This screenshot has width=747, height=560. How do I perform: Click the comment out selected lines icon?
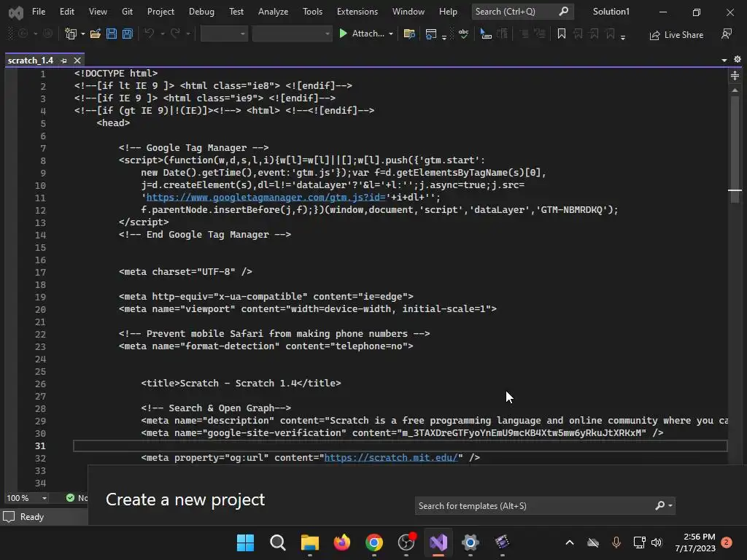tap(502, 34)
